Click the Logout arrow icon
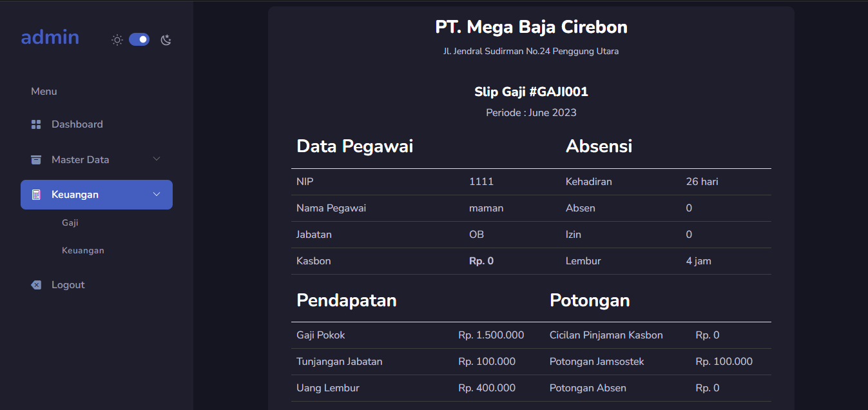This screenshot has height=410, width=868. point(35,284)
